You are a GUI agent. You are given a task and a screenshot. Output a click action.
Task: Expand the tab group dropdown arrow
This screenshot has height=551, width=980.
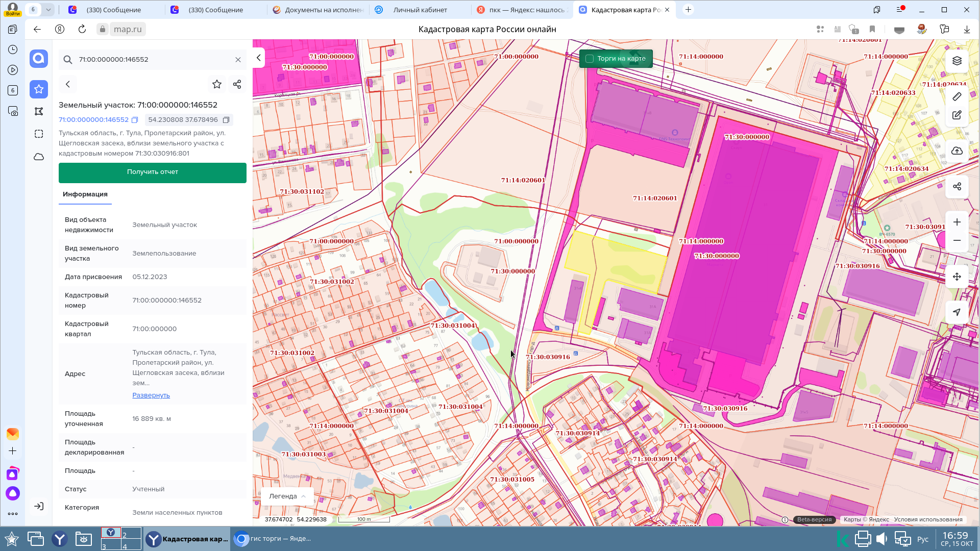click(48, 10)
